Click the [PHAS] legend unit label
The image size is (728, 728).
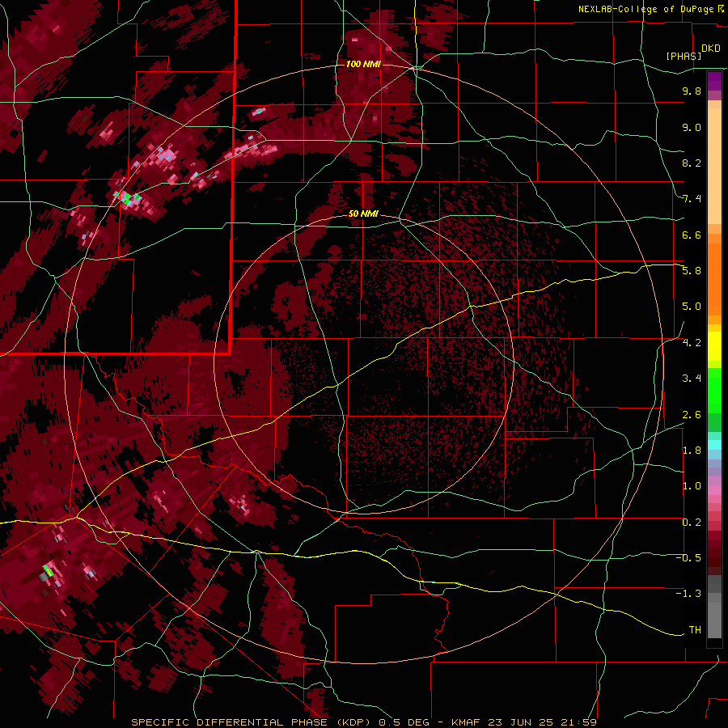click(x=684, y=56)
